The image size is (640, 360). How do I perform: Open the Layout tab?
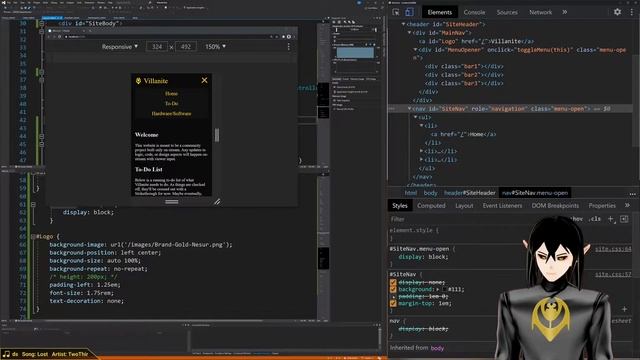[x=464, y=206]
